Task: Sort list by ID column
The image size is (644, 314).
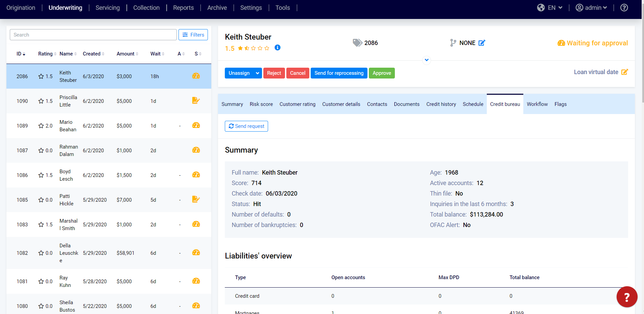Action: 21,54
